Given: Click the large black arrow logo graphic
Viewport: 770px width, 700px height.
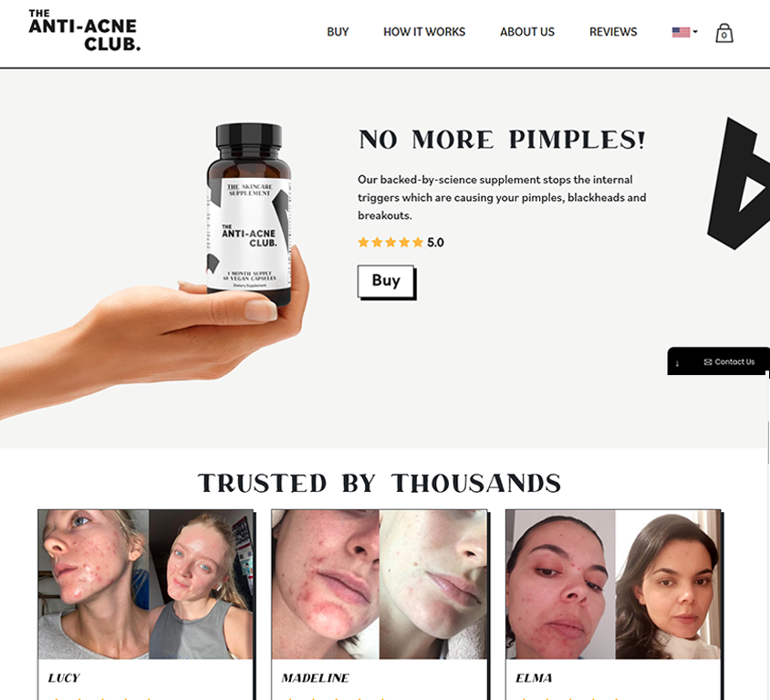Looking at the screenshot, I should [x=738, y=183].
